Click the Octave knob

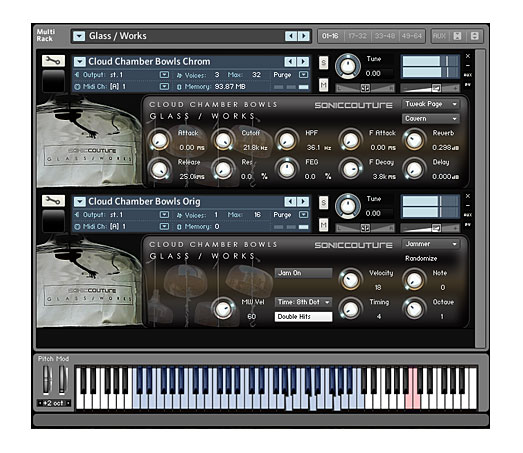click(415, 309)
